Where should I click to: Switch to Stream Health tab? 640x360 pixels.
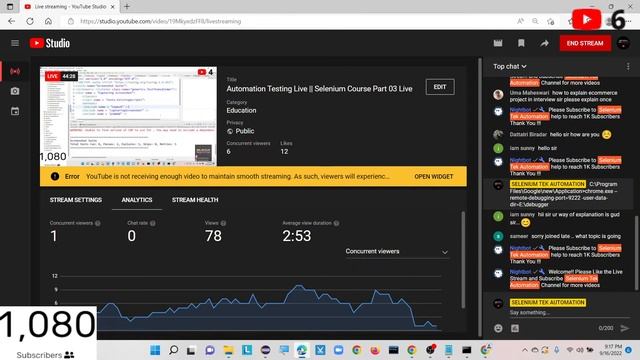(195, 200)
